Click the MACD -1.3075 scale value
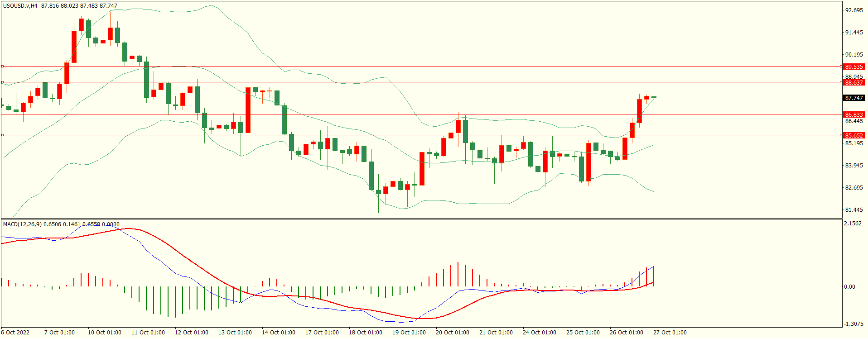868x338 pixels. pyautogui.click(x=854, y=324)
